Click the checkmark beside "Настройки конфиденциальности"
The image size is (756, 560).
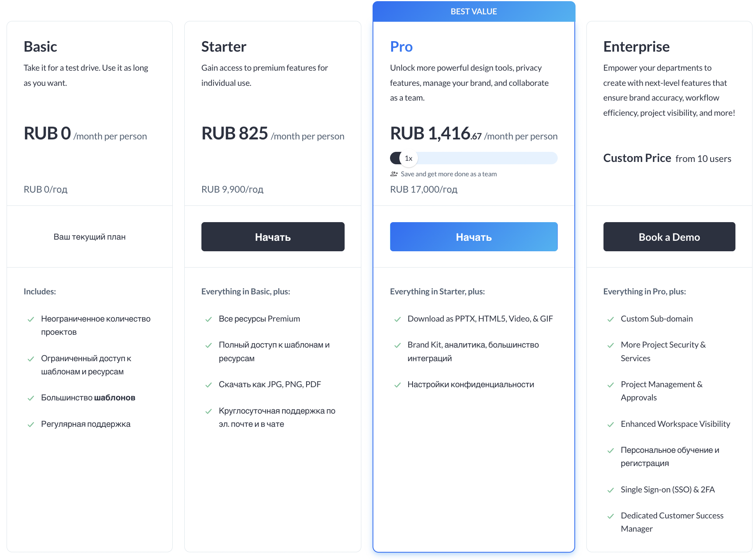coord(397,385)
